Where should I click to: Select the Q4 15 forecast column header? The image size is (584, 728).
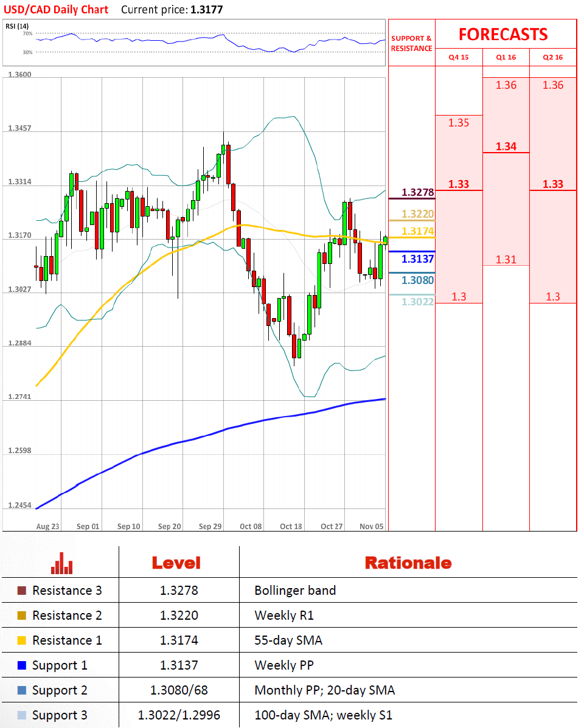pyautogui.click(x=459, y=57)
